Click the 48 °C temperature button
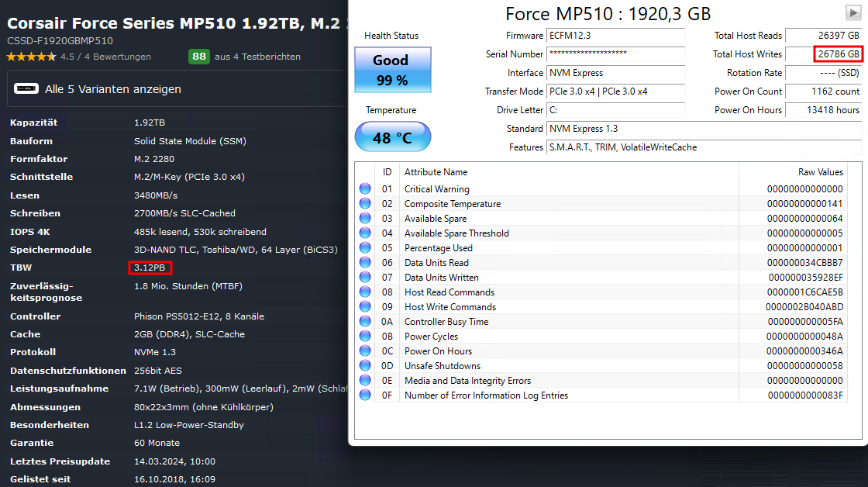868x487 pixels. coord(392,137)
